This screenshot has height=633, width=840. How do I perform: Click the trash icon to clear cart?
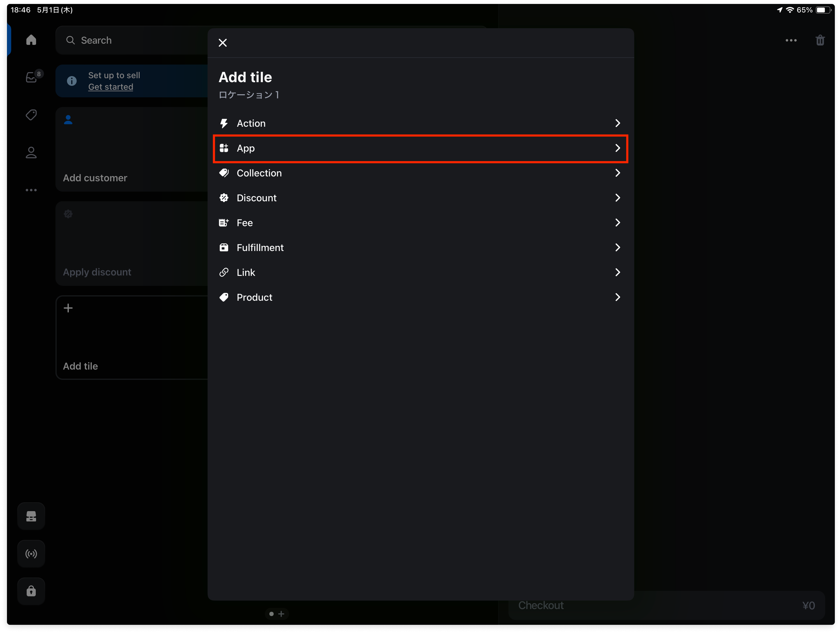820,40
